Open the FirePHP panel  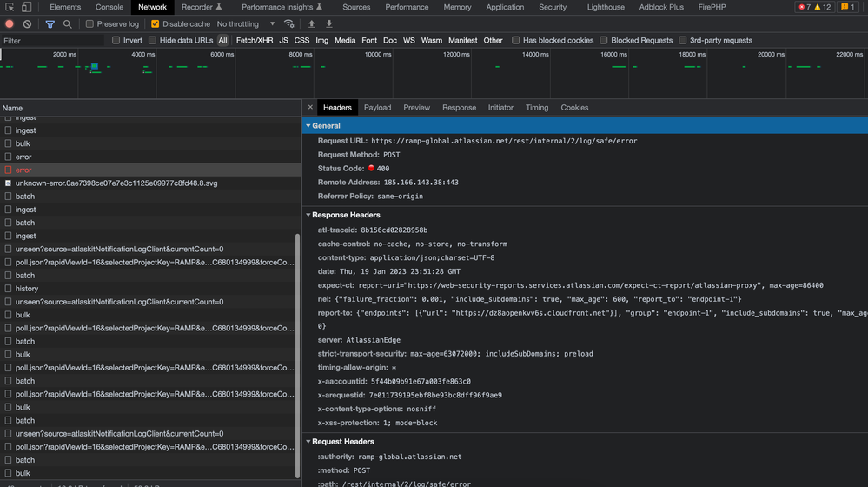pyautogui.click(x=712, y=7)
